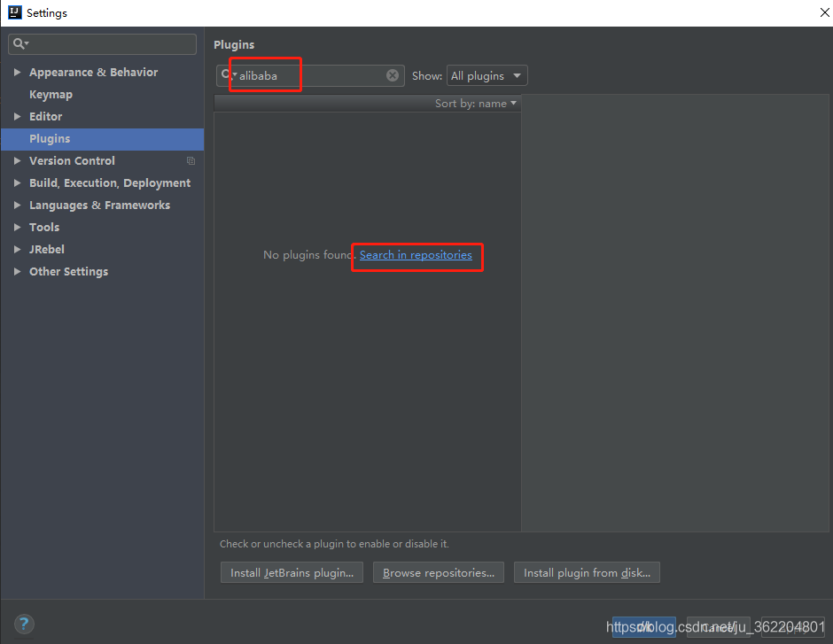Select Languages & Frameworks category
The width and height of the screenshot is (833, 644).
[x=100, y=205]
